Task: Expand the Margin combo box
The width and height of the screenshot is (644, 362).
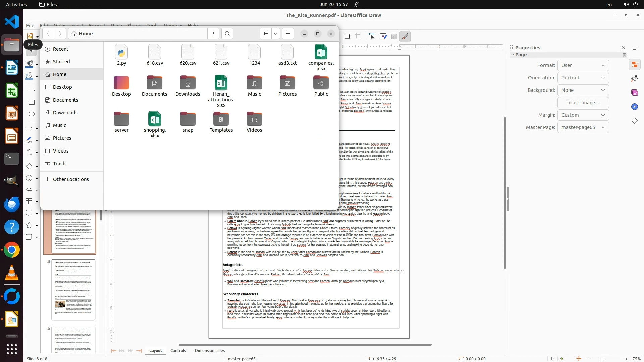Action: click(x=583, y=115)
